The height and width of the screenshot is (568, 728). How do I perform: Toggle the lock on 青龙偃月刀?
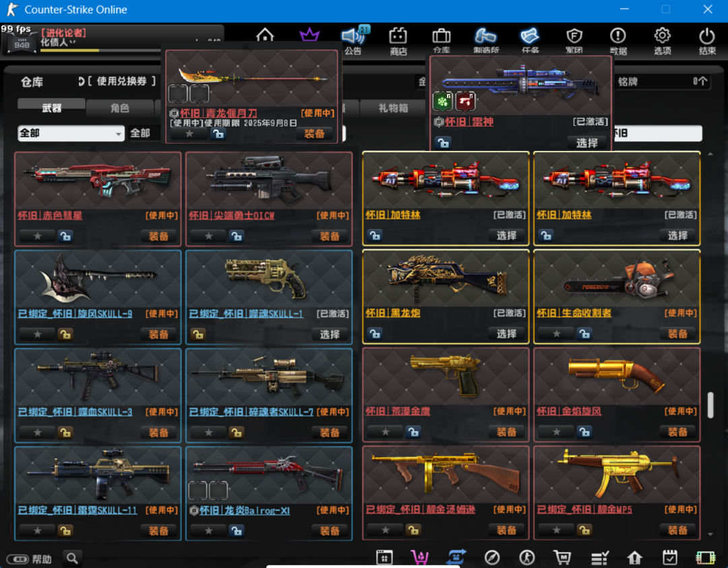coord(218,134)
